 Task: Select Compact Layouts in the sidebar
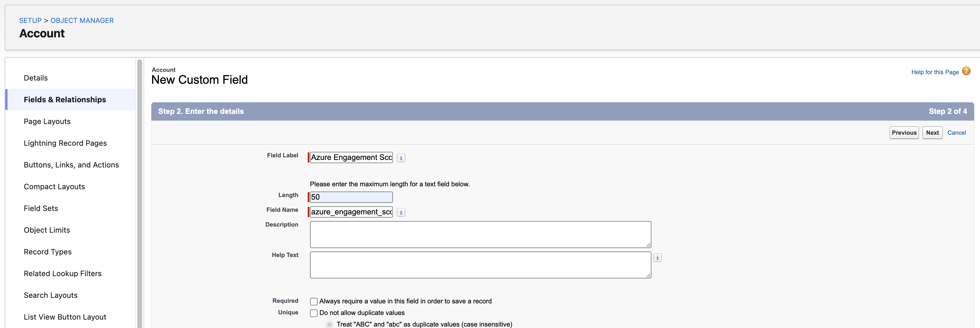coord(54,186)
